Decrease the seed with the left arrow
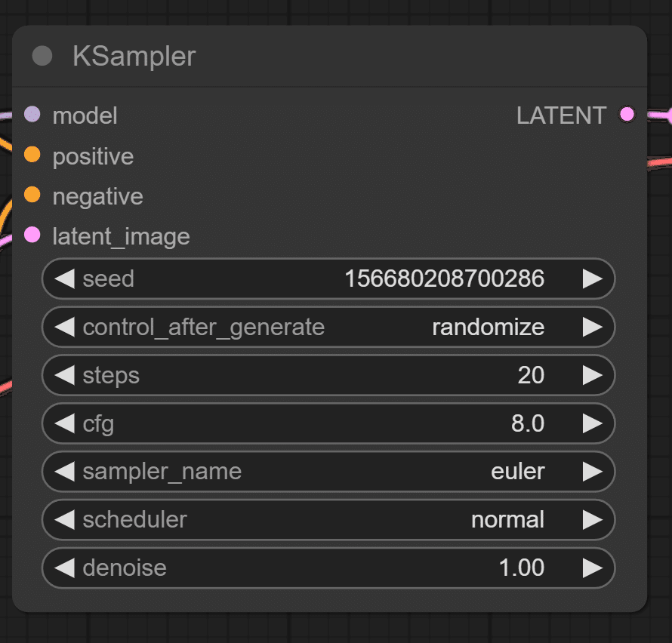 coord(65,279)
